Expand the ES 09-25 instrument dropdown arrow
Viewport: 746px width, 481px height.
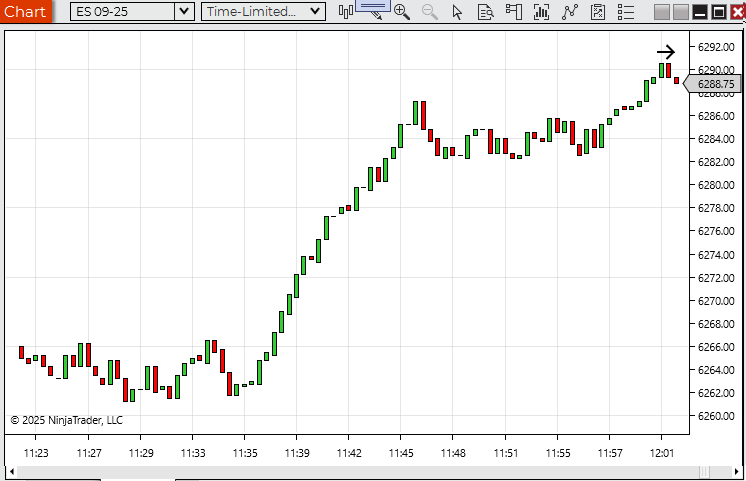pos(184,12)
